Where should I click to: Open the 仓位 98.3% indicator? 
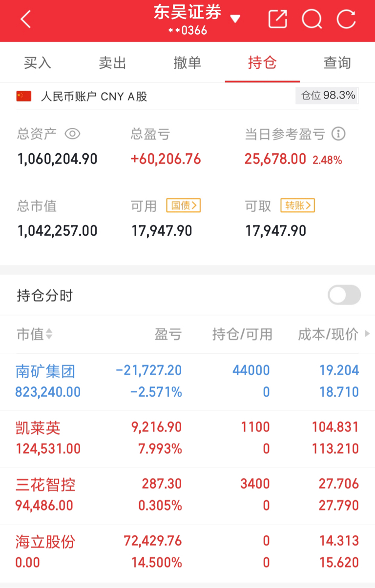pos(327,96)
